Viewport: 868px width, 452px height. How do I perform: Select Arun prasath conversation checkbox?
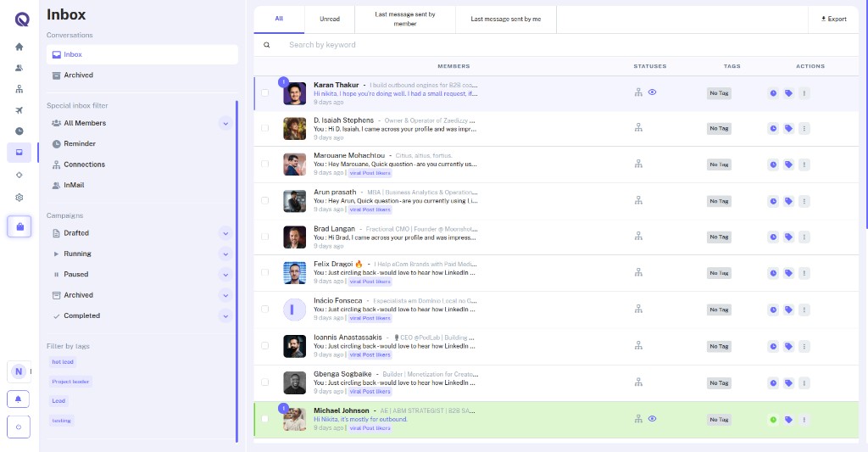click(x=265, y=200)
